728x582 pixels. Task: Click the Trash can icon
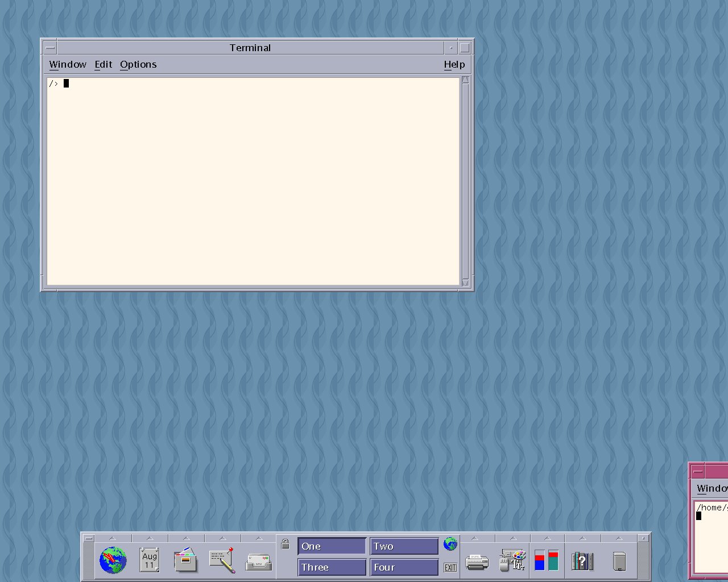(x=619, y=561)
